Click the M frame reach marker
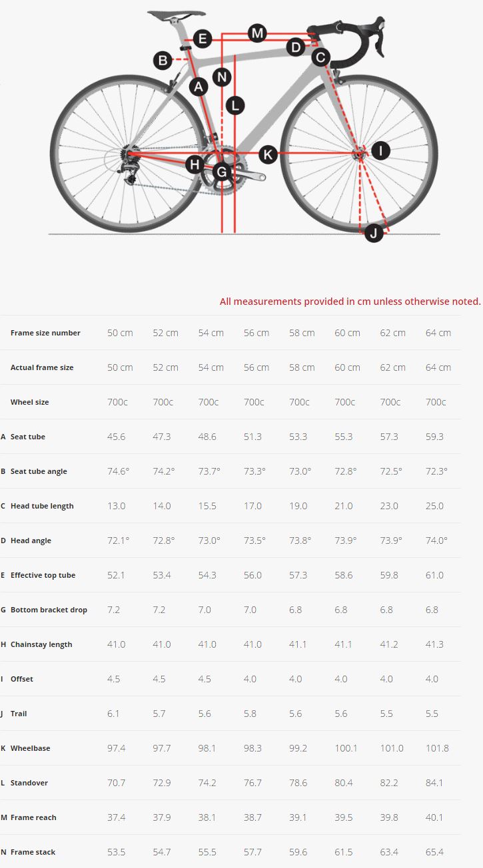483x868 pixels. point(257,33)
